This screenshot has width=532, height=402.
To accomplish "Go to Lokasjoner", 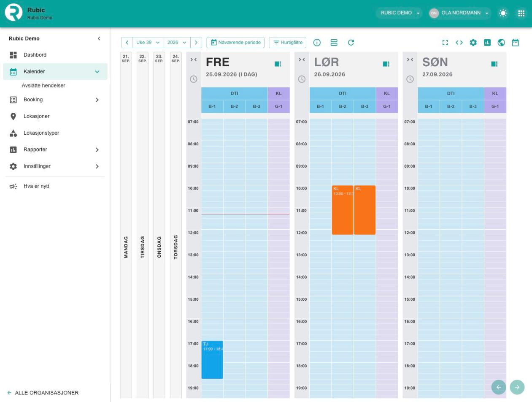I will tap(55, 117).
